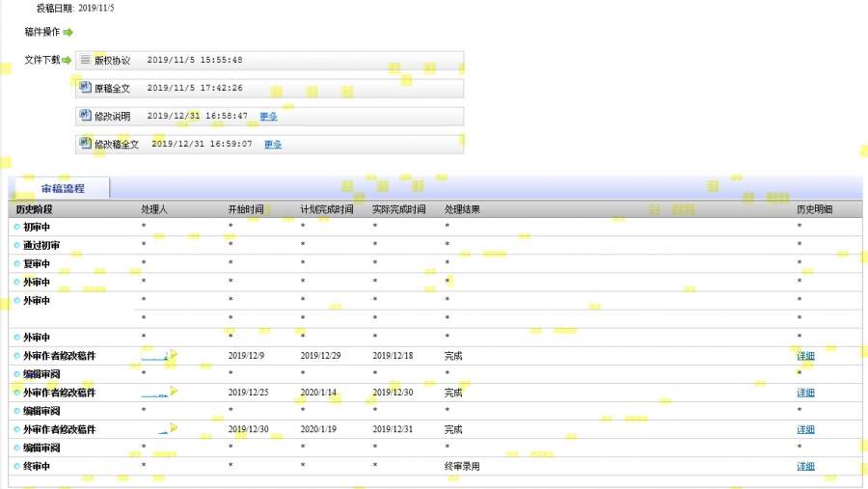Click the 修改说明 document icon
The image size is (868, 489).
85,115
